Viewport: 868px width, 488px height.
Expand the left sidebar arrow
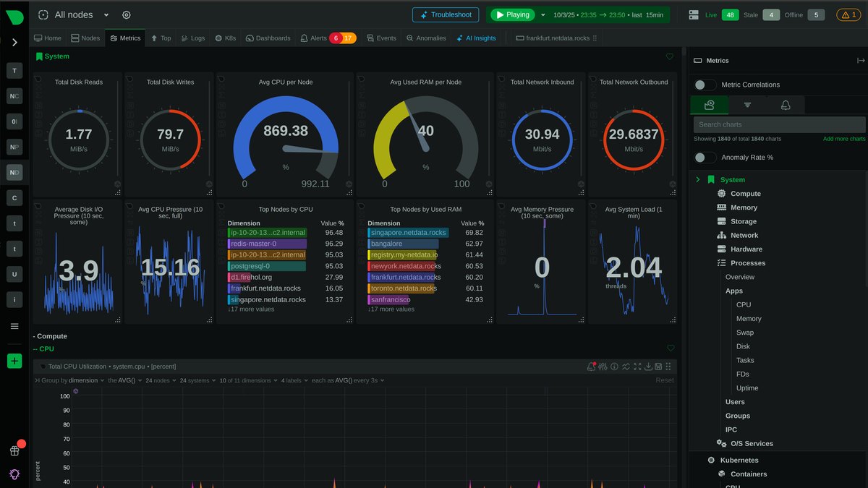click(x=14, y=42)
